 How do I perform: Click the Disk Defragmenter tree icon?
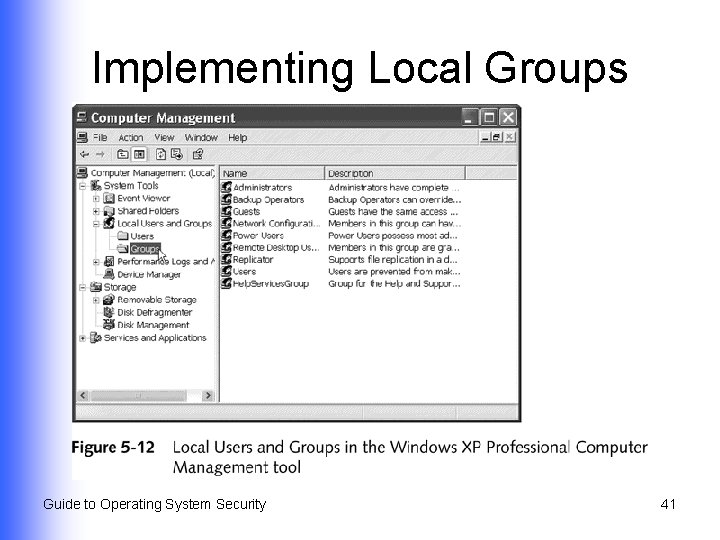(109, 312)
